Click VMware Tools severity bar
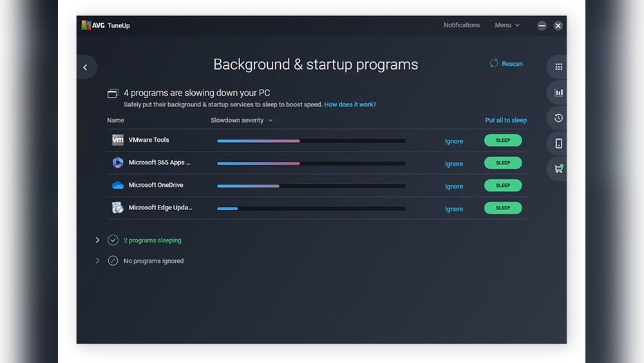The height and width of the screenshot is (363, 644). (311, 141)
